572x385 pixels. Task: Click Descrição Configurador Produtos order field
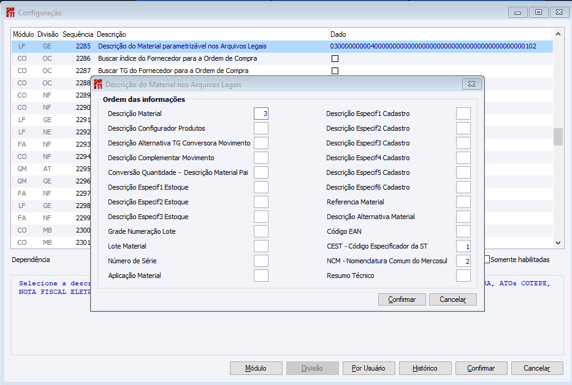click(x=261, y=128)
